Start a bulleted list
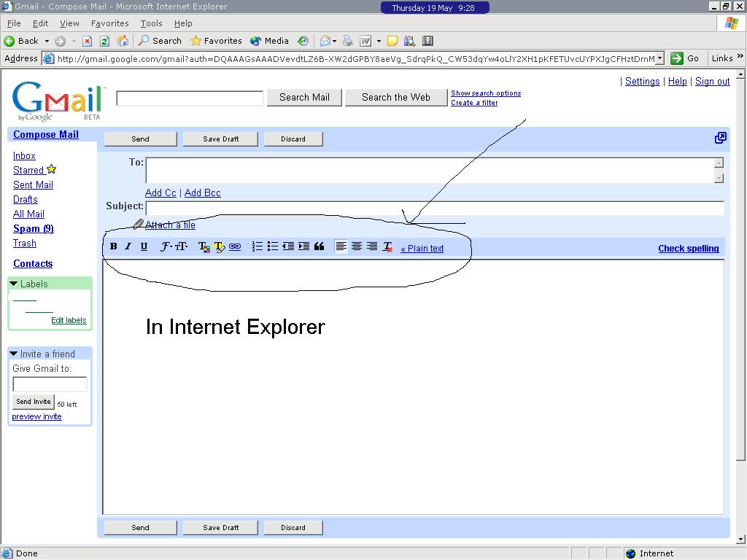The height and width of the screenshot is (560, 747). (272, 246)
